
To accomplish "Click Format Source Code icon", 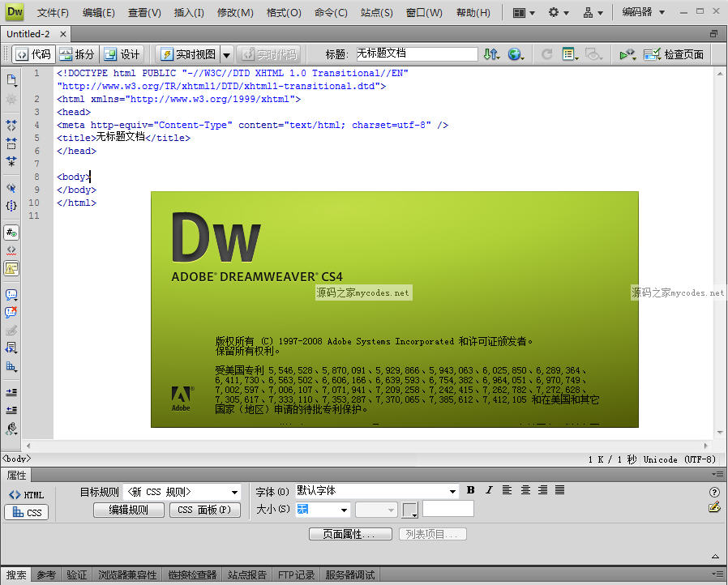I will point(11,429).
